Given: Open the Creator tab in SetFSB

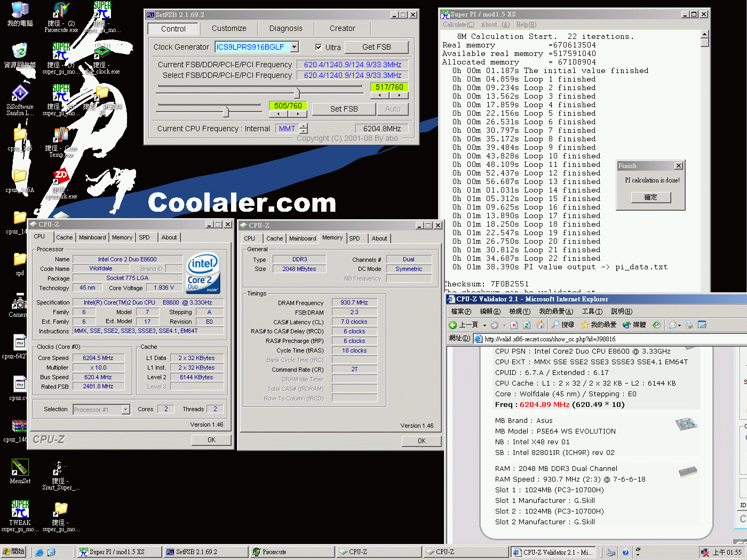Looking at the screenshot, I should tap(343, 28).
